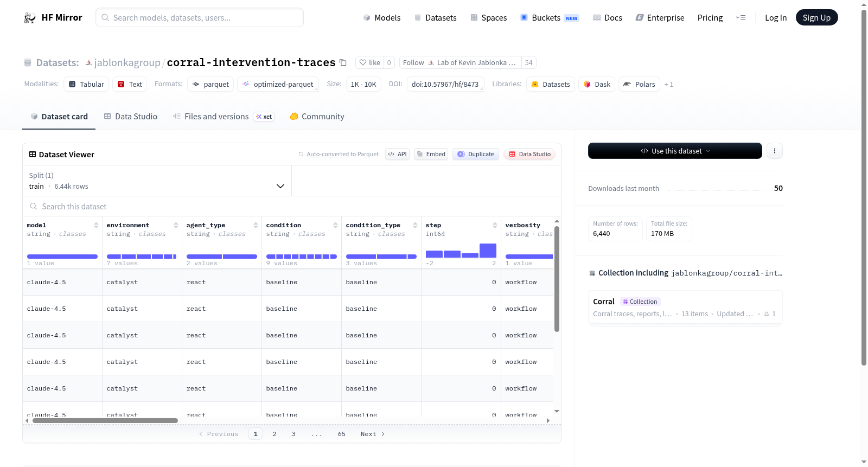Open the Datasets nav item
This screenshot has width=868, height=467.
tap(436, 18)
